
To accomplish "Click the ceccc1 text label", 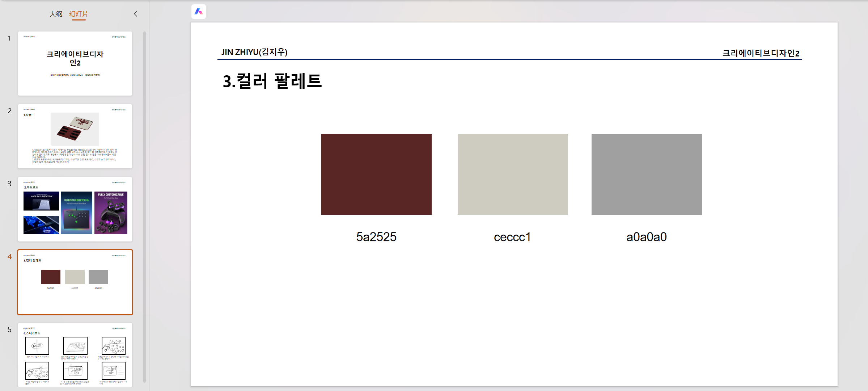I will (x=512, y=237).
